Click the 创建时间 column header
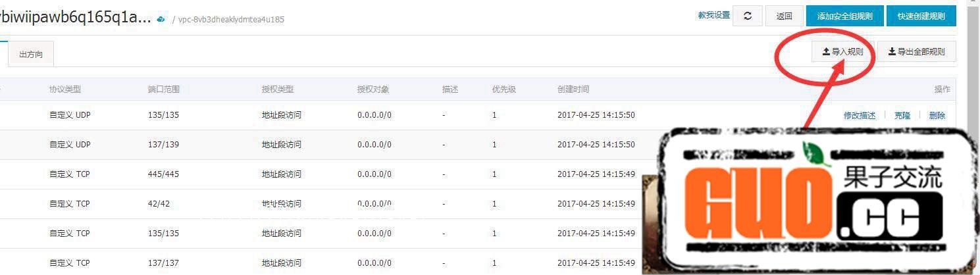The width and height of the screenshot is (980, 275). pyautogui.click(x=573, y=89)
